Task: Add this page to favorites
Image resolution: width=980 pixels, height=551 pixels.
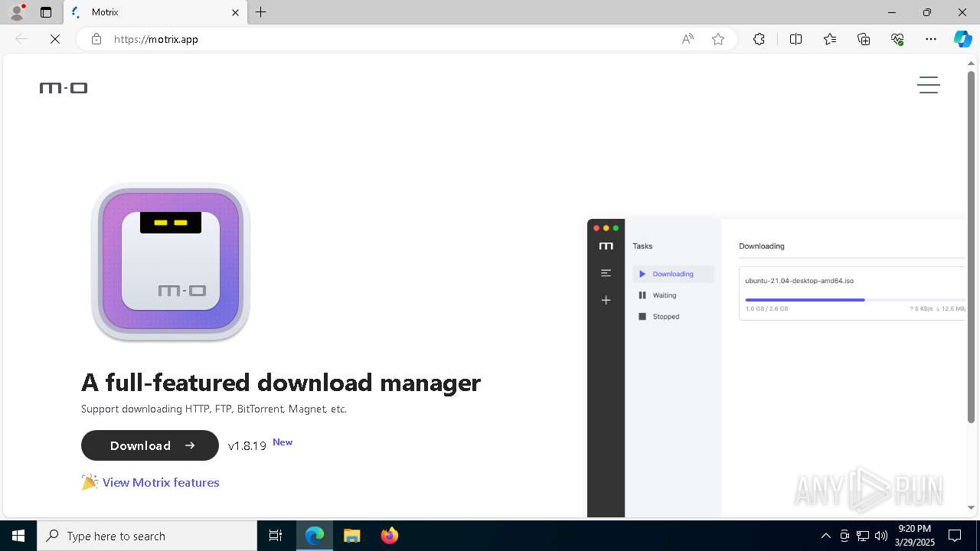Action: [x=718, y=39]
